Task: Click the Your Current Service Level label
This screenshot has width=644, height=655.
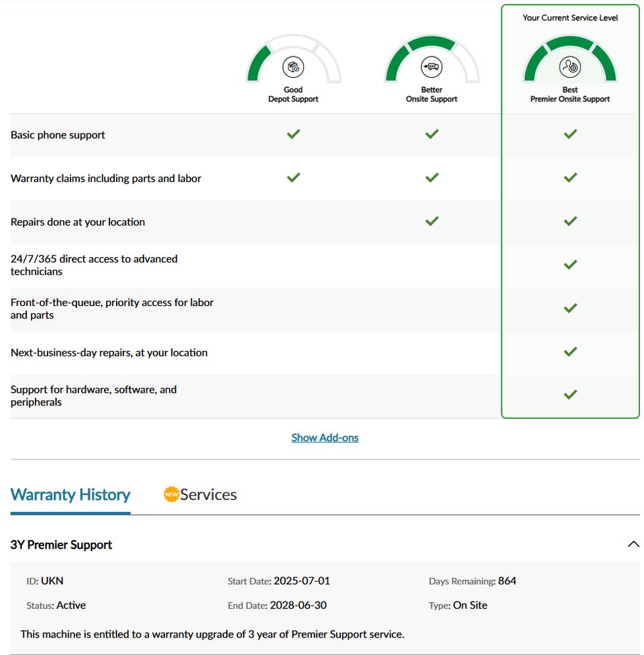Action: click(x=570, y=17)
